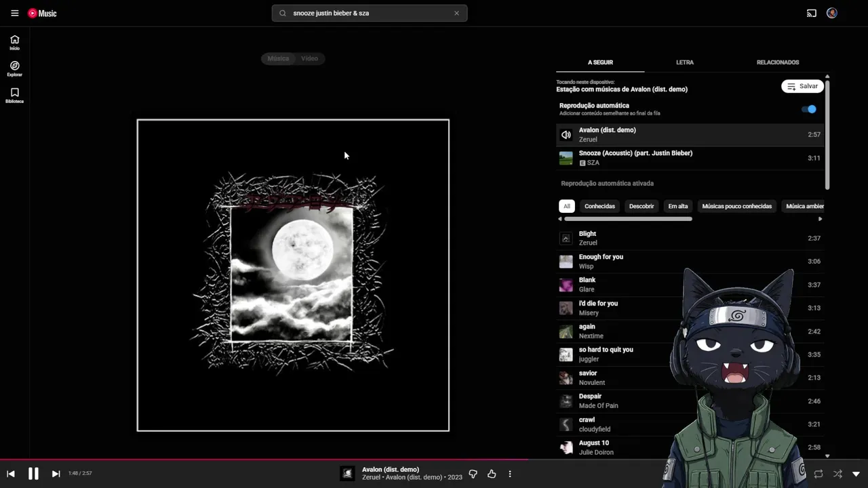Viewport: 868px width, 488px height.
Task: Open the hamburger guide menu
Action: click(14, 13)
